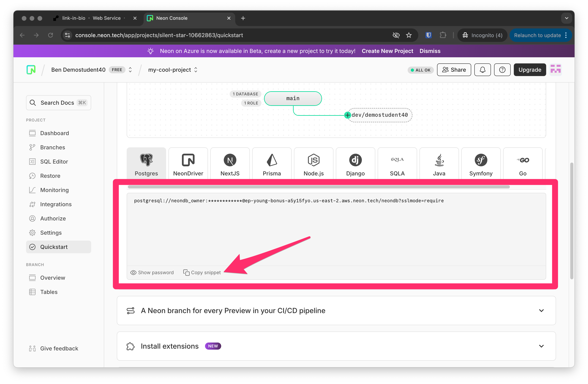Image resolution: width=588 pixels, height=384 pixels.
Task: Click the ALL OK status badge
Action: (420, 70)
